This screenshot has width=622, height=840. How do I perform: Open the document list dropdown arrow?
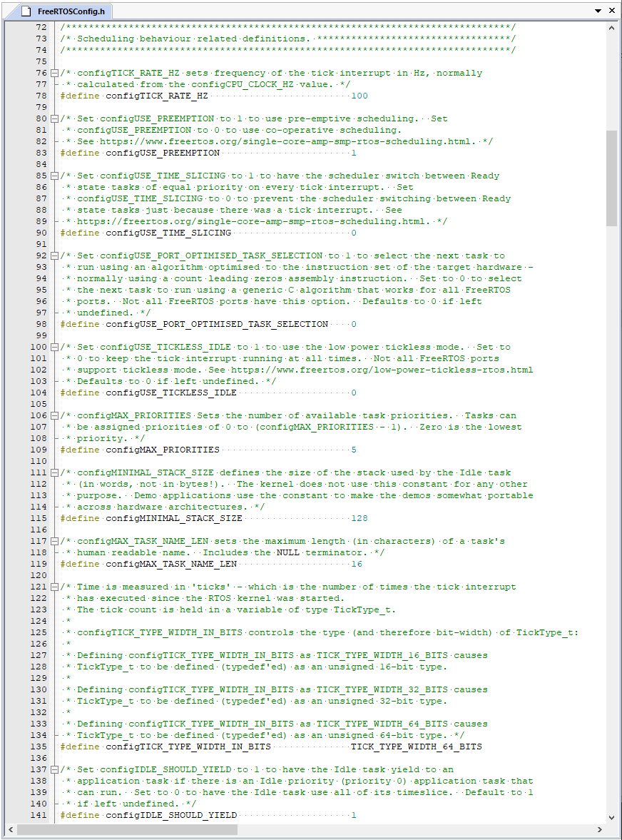598,11
